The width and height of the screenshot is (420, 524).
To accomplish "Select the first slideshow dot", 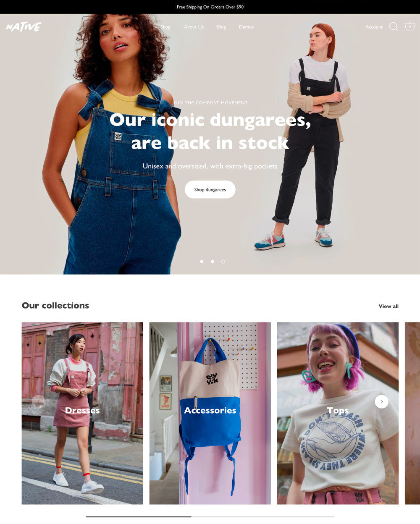I will 202,262.
